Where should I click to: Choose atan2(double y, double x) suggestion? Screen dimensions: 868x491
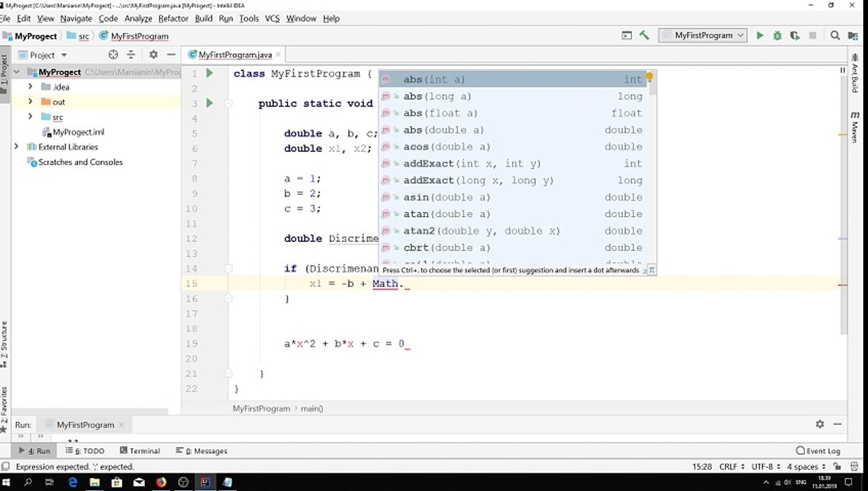[x=512, y=230]
